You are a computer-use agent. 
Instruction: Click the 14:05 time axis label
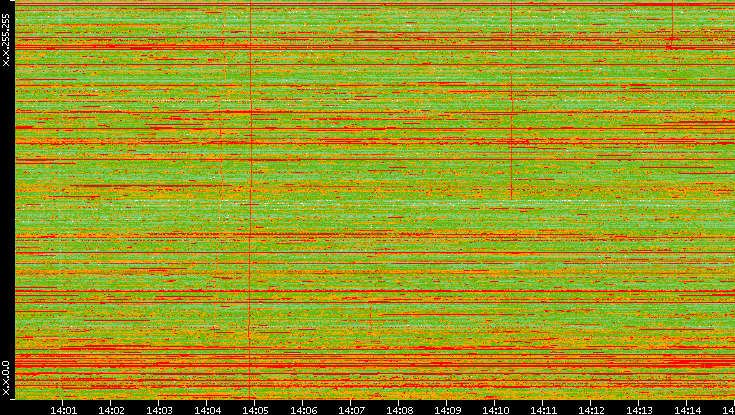point(255,410)
